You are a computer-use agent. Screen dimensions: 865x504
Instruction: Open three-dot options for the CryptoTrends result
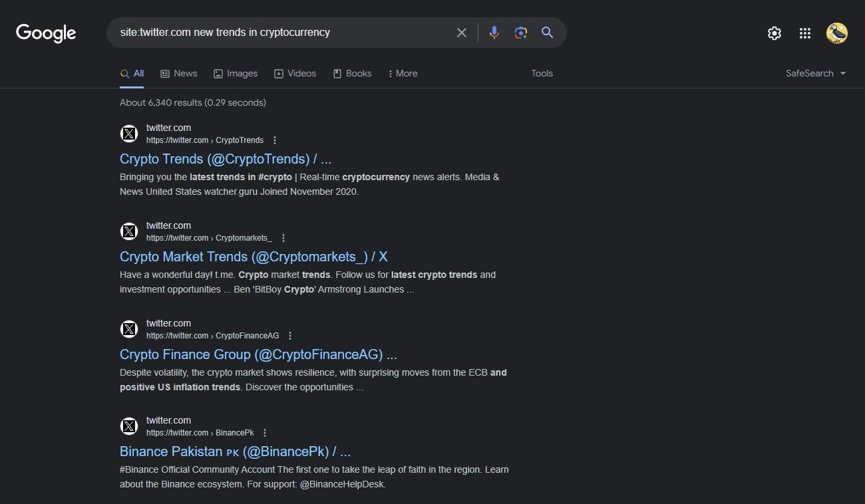click(275, 140)
